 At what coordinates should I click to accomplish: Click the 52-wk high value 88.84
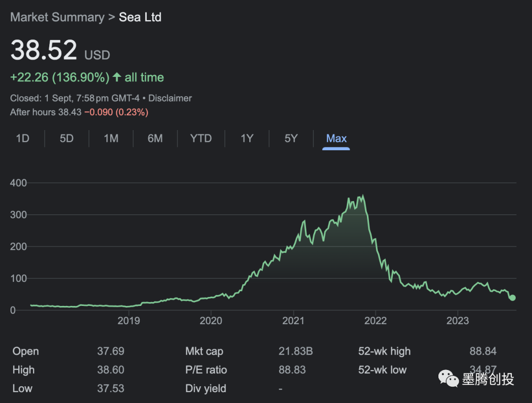pos(483,351)
